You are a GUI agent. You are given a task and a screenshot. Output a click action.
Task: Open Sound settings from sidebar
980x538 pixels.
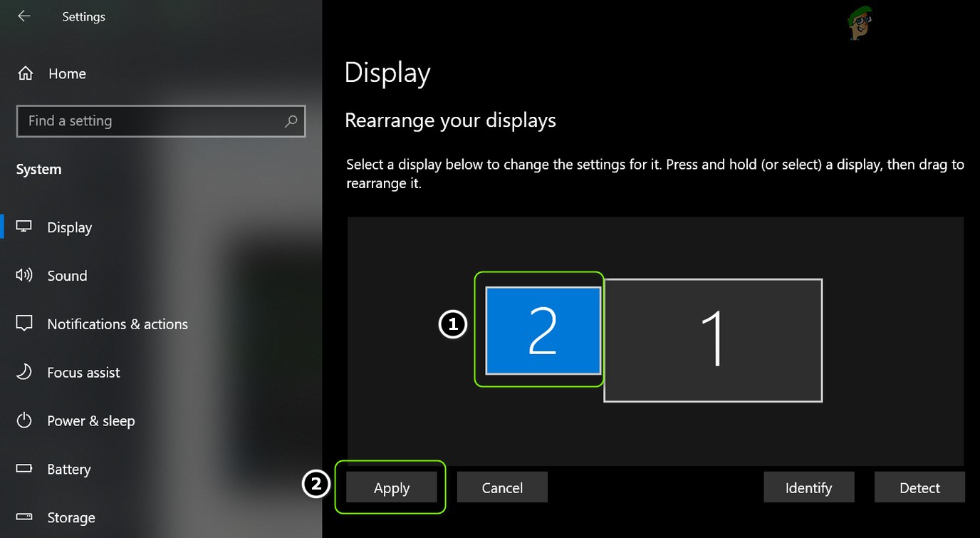point(67,275)
